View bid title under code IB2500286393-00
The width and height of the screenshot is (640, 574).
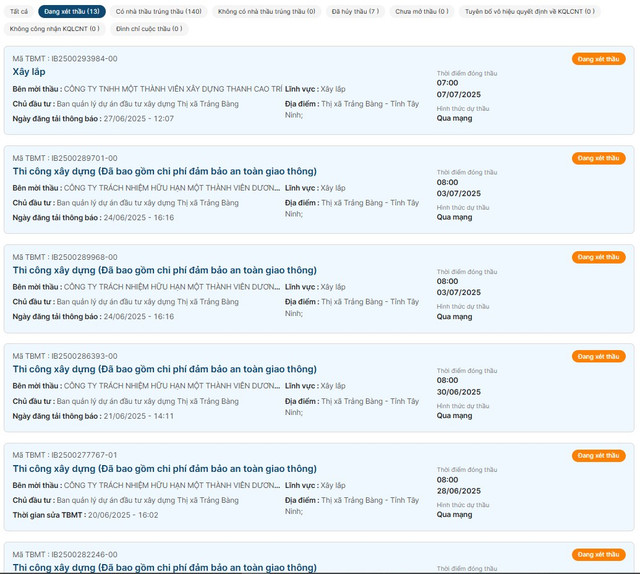(x=164, y=369)
